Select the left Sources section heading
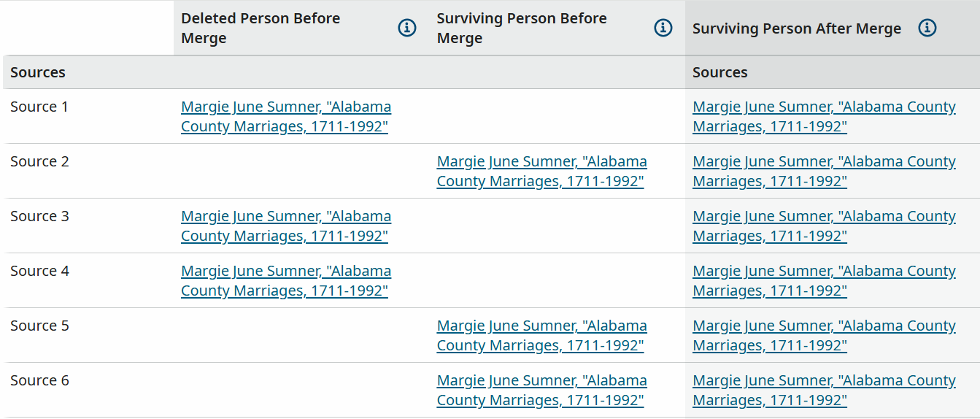The height and width of the screenshot is (419, 980). click(38, 72)
